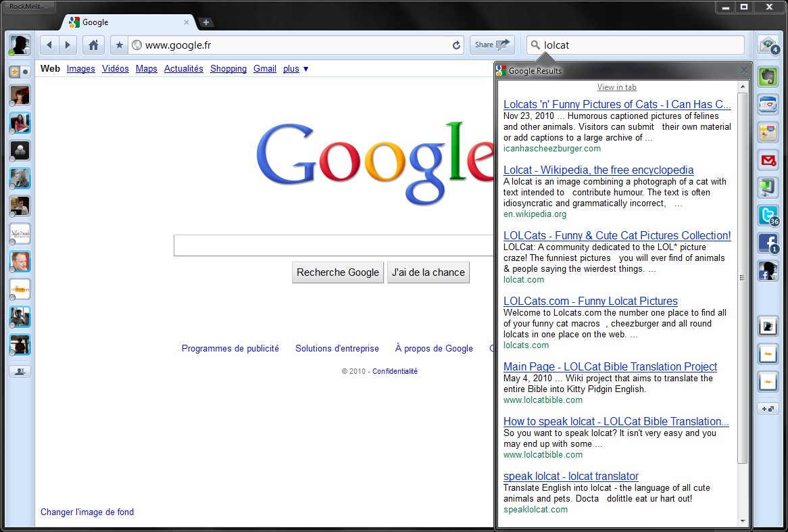Open the add friends button in left sidebar
Image resolution: width=788 pixels, height=532 pixels.
[20, 372]
